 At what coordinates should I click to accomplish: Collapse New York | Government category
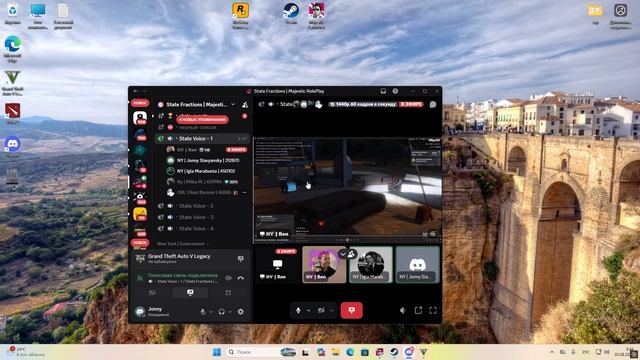click(183, 244)
